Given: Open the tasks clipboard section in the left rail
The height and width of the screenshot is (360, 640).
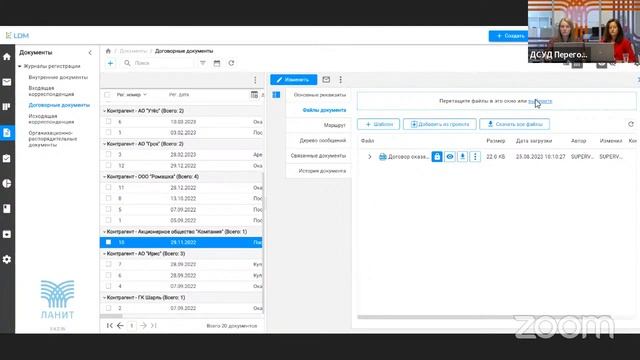Looking at the screenshot, I should pyautogui.click(x=7, y=158).
